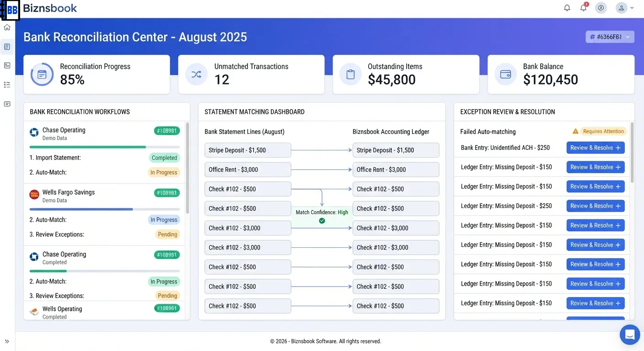
Task: Click the Chase Operating Demo Data progress bar
Action: pos(104,147)
